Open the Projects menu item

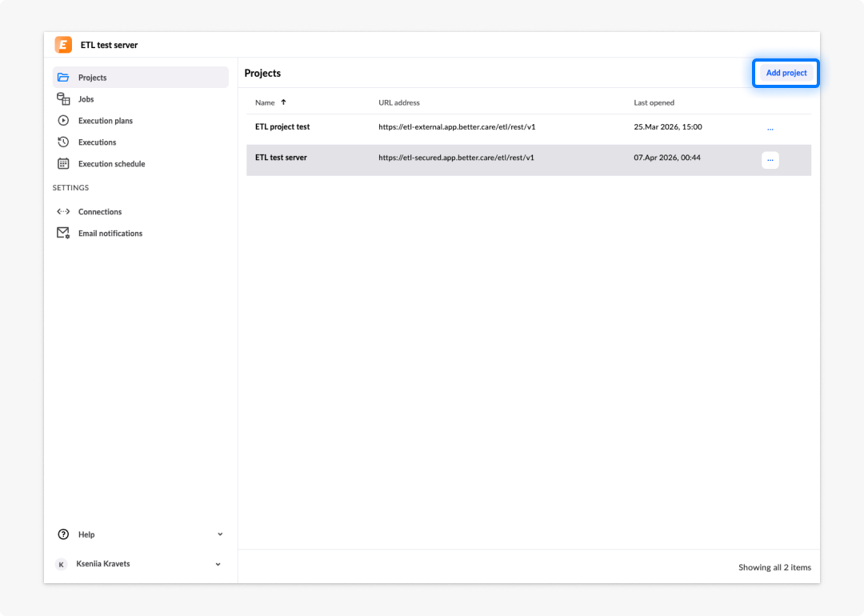[141, 77]
